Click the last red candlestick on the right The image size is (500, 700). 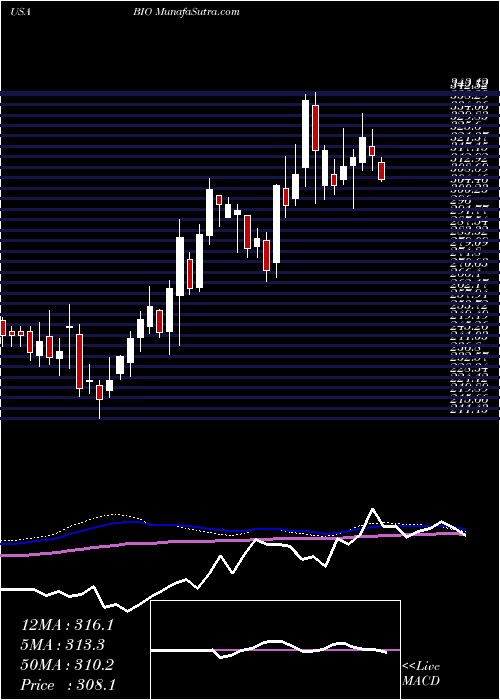click(x=382, y=171)
